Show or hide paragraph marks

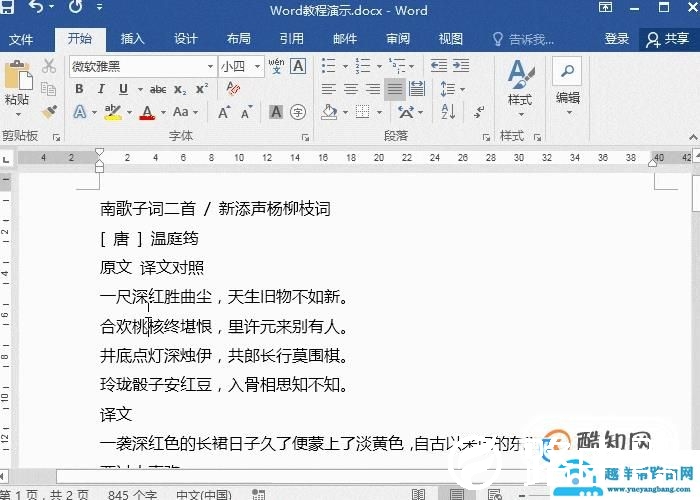[479, 112]
